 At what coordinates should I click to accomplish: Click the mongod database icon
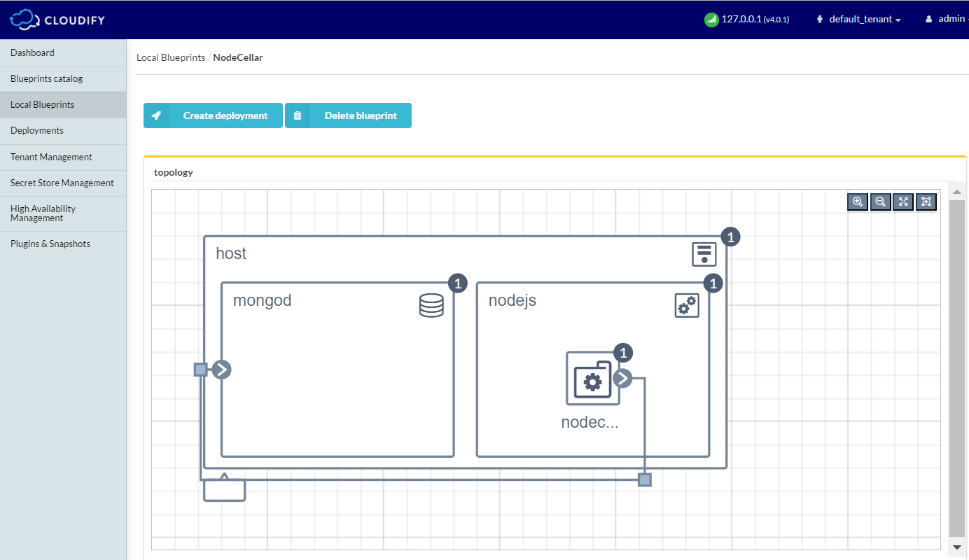[431, 305]
